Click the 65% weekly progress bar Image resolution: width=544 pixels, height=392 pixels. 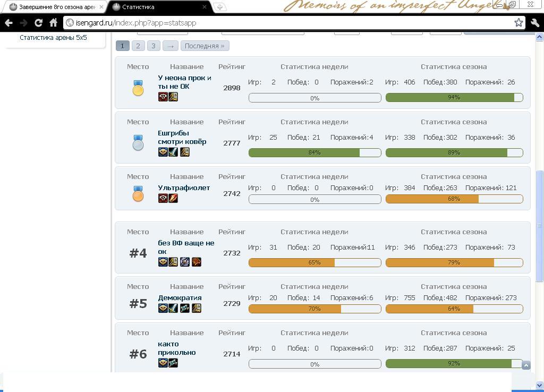(314, 262)
